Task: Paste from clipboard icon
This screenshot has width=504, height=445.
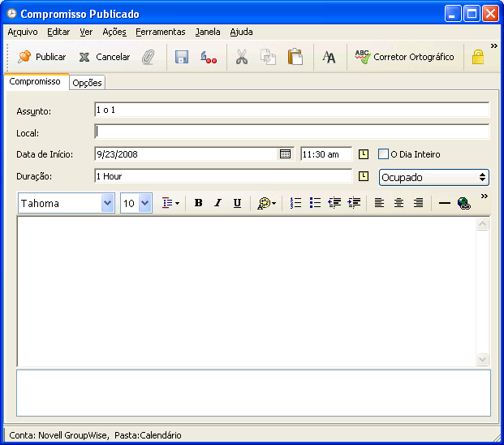Action: [x=295, y=57]
